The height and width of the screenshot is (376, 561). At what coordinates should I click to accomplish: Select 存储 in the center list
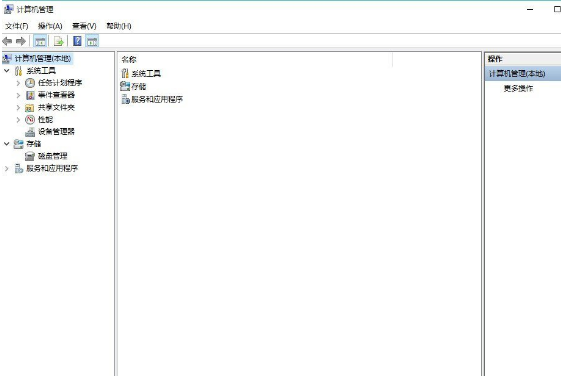click(x=138, y=86)
